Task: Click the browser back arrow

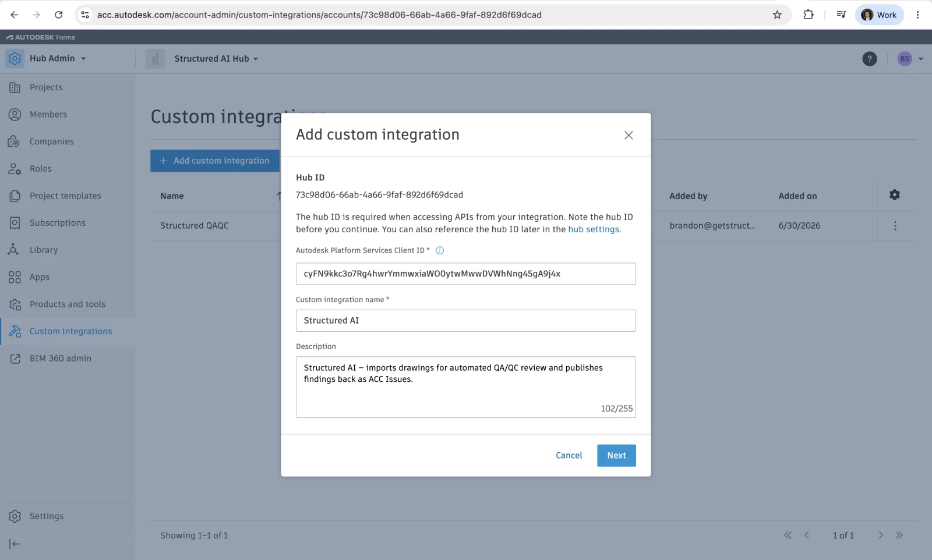Action: coord(15,15)
